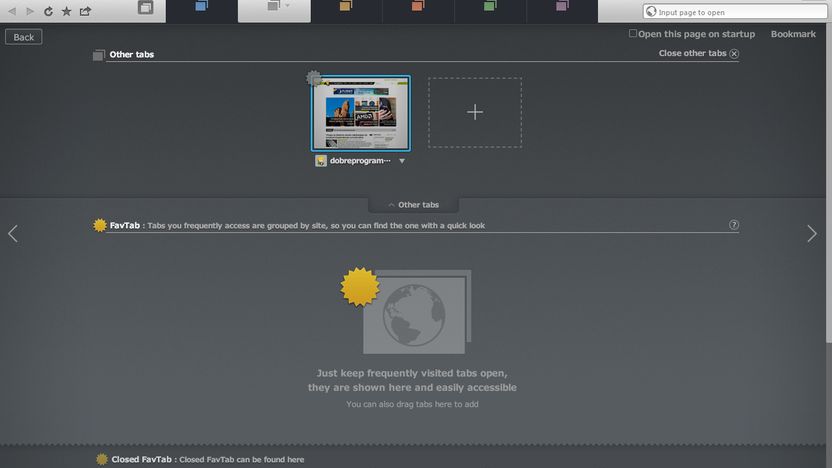
Task: Click the gear badge on dobreprogramy thumbnail
Action: coord(314,78)
